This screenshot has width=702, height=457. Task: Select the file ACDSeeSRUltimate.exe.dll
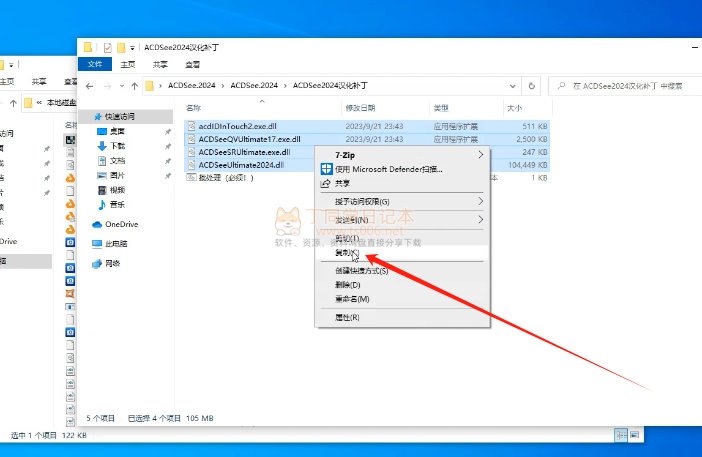pos(244,152)
